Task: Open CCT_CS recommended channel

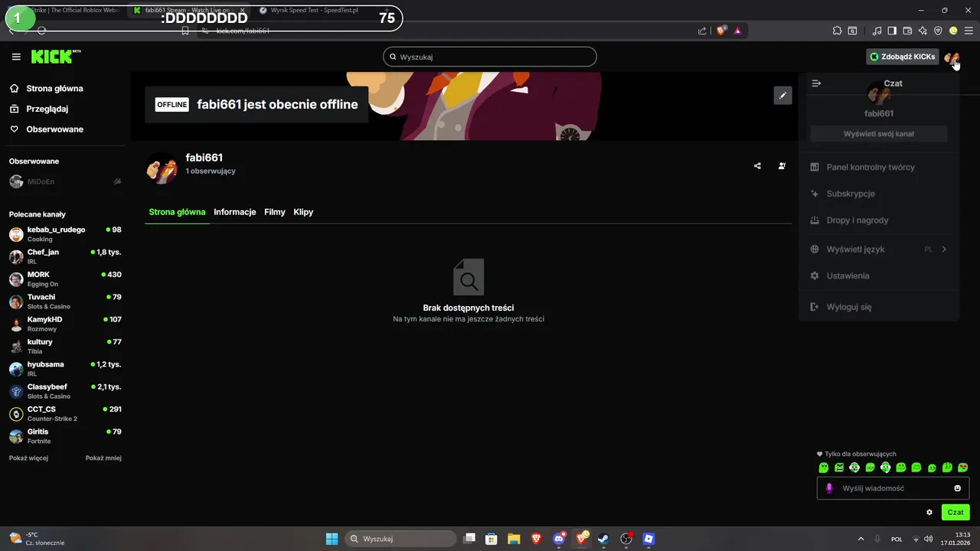Action: (65, 413)
